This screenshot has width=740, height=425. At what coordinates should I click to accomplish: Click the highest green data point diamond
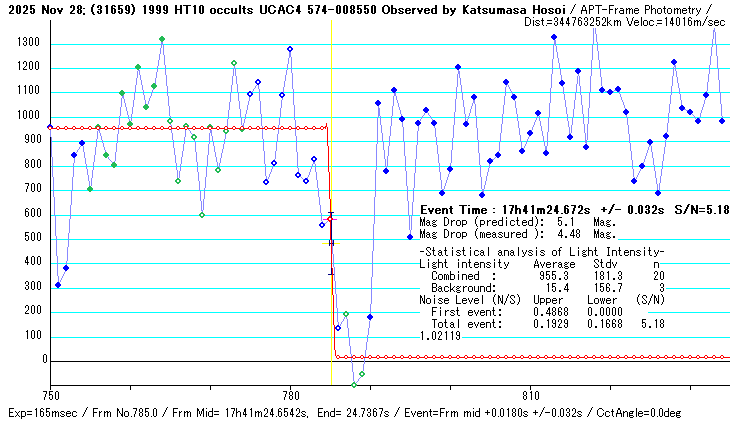coord(162,39)
